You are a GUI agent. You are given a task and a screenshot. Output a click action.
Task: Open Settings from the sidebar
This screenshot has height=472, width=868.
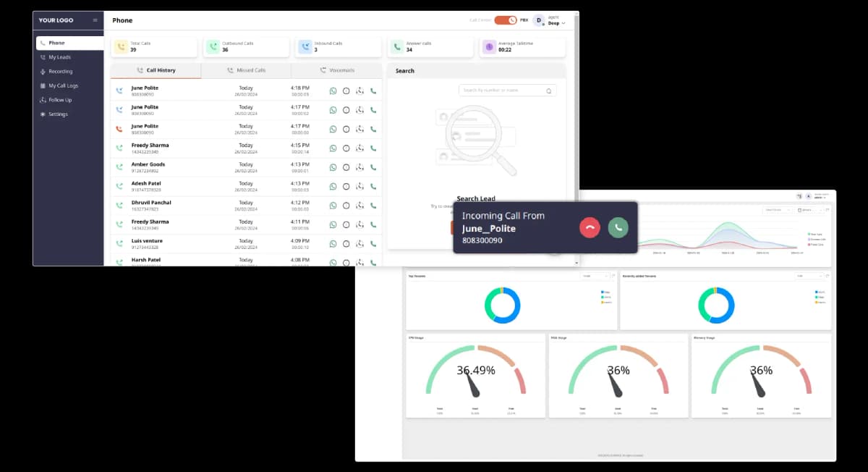[58, 114]
